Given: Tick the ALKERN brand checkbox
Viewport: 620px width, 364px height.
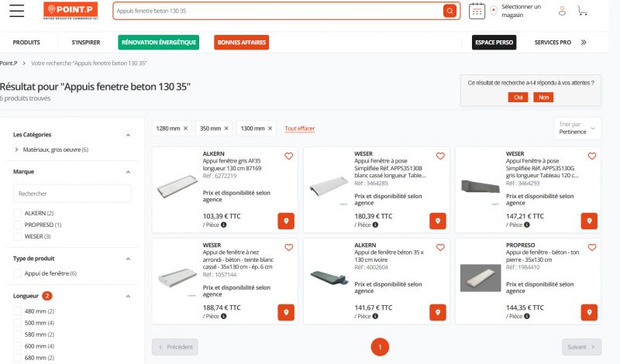Looking at the screenshot, I should point(18,213).
